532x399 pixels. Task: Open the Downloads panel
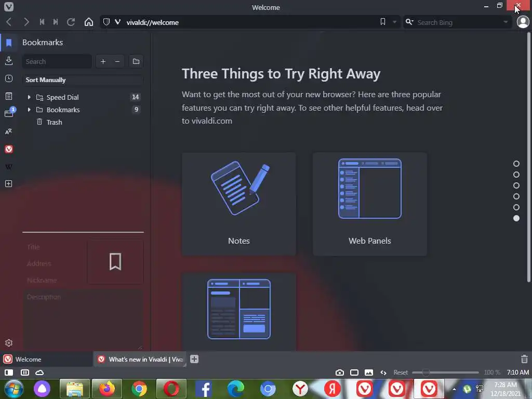9,61
